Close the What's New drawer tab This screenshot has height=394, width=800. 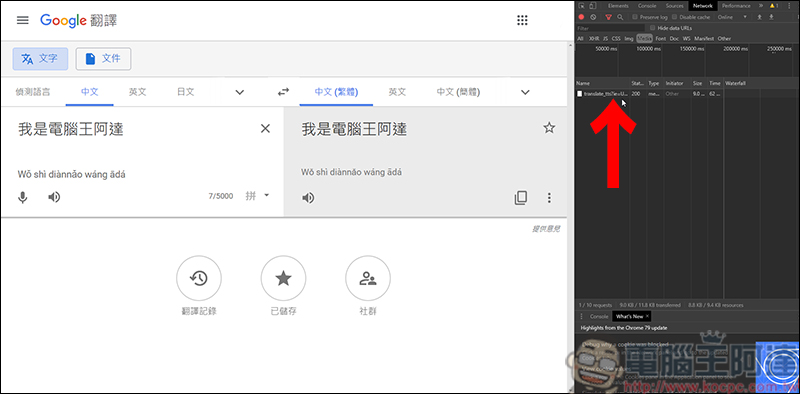tap(647, 316)
